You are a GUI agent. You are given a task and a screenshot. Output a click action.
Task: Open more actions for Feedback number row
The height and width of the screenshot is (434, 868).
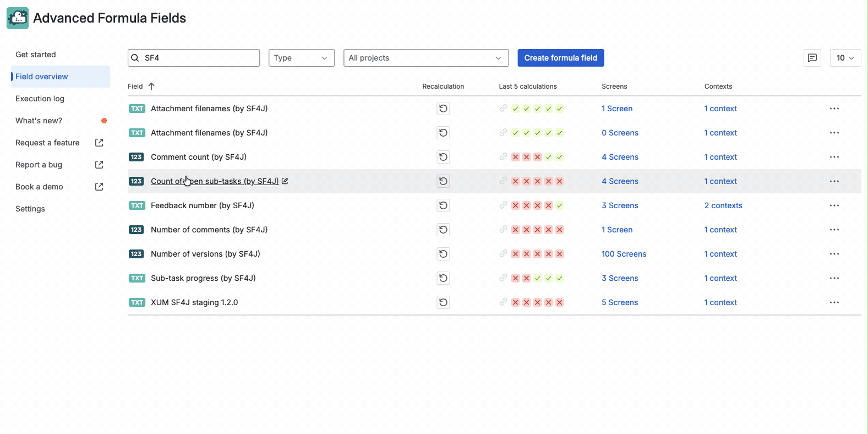tap(834, 205)
